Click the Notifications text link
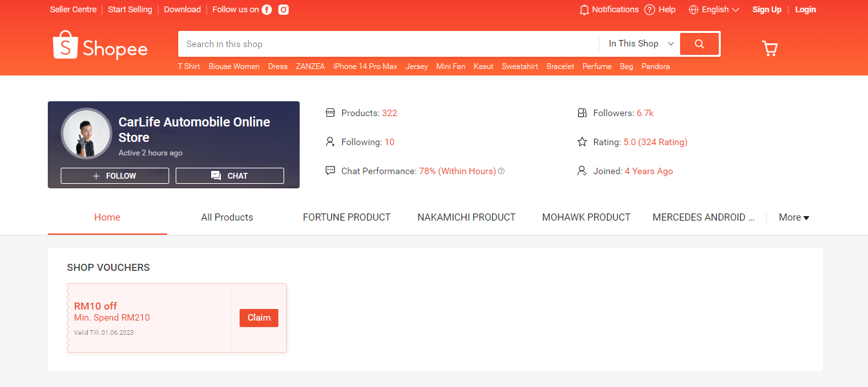 (615, 10)
